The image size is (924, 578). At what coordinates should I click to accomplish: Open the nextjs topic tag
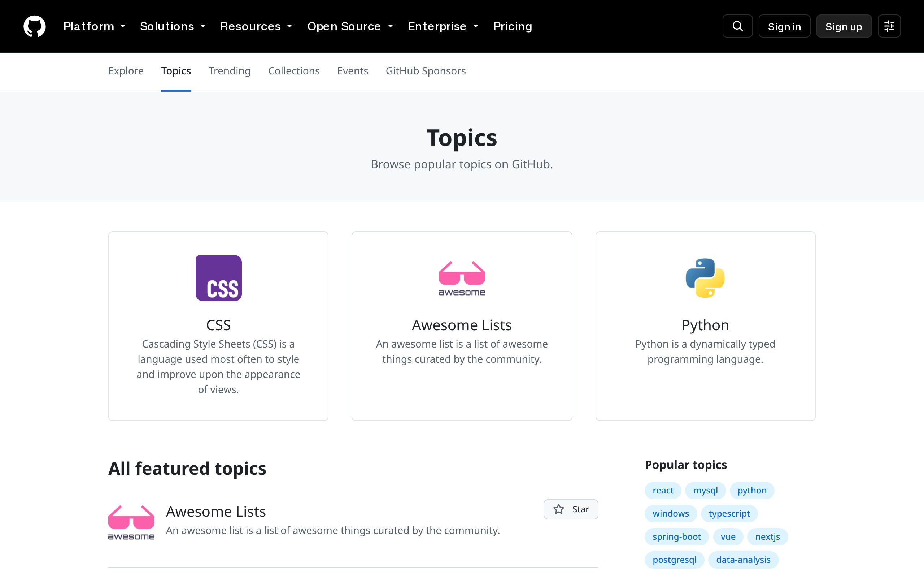[767, 537]
